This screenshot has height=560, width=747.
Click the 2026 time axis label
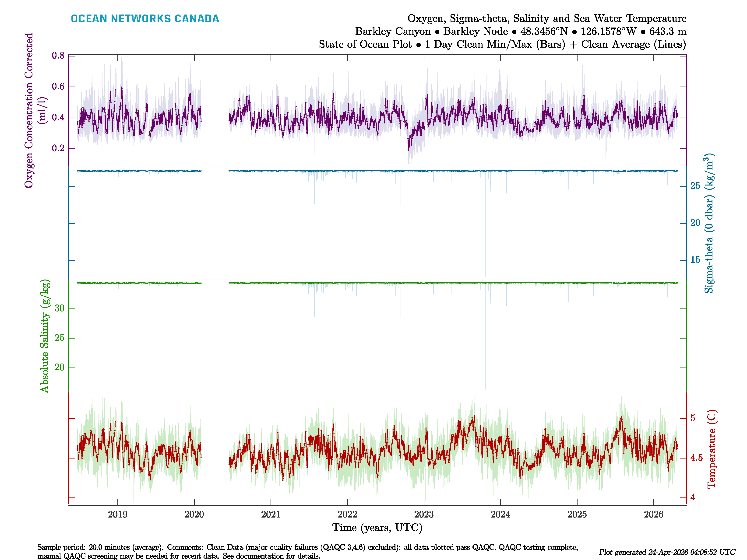click(653, 514)
